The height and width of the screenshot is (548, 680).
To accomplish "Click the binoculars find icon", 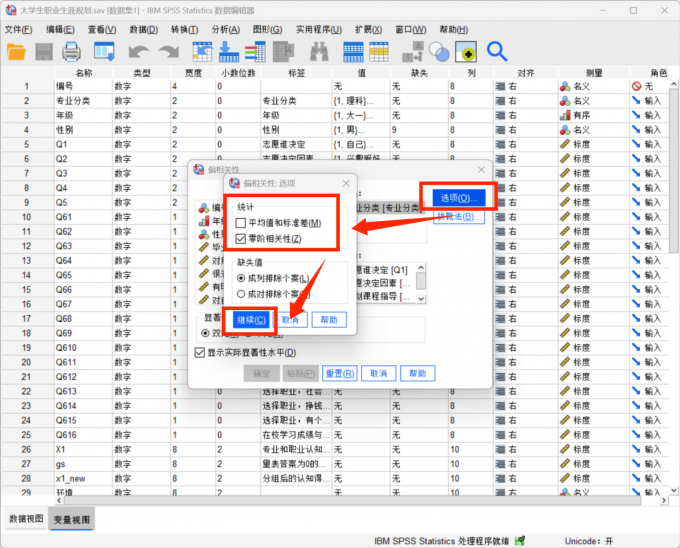I will point(319,52).
